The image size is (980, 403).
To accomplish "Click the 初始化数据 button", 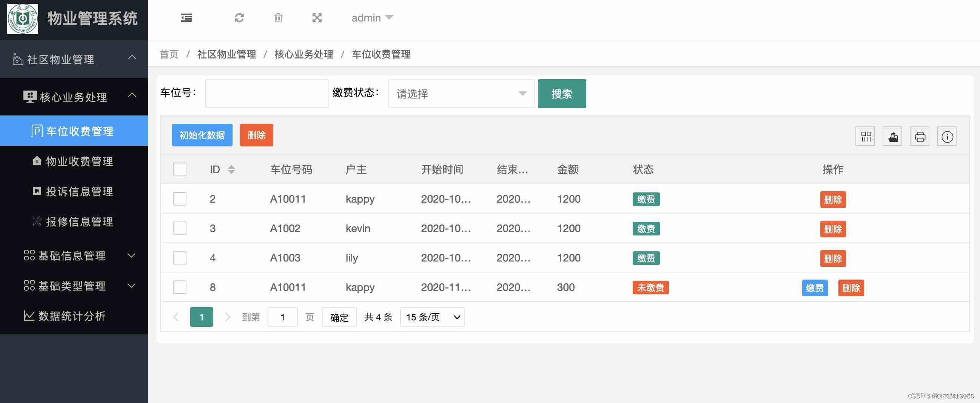I will coord(202,135).
